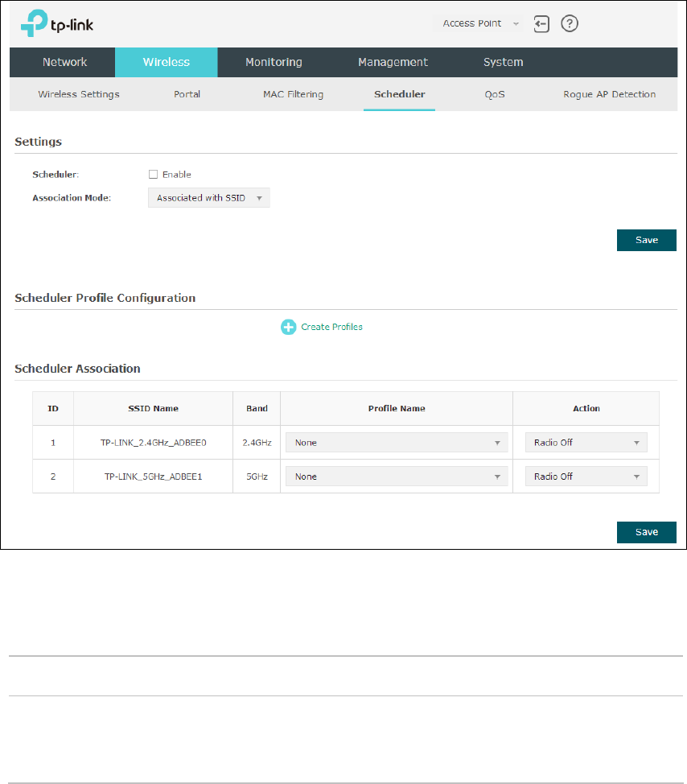Viewport: 687px width, 784px height.
Task: Click the 2.4GHz band cell
Action: 257,443
